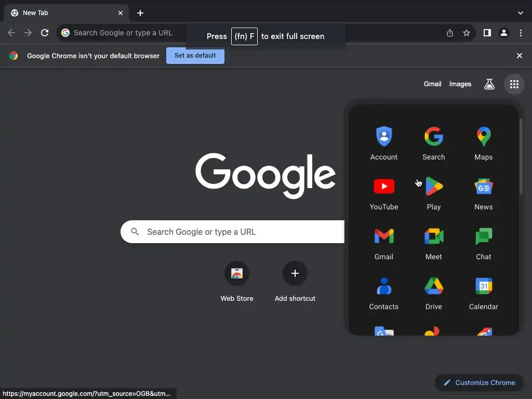The width and height of the screenshot is (532, 399).
Task: Open Google Calendar from the apps panel
Action: click(484, 293)
